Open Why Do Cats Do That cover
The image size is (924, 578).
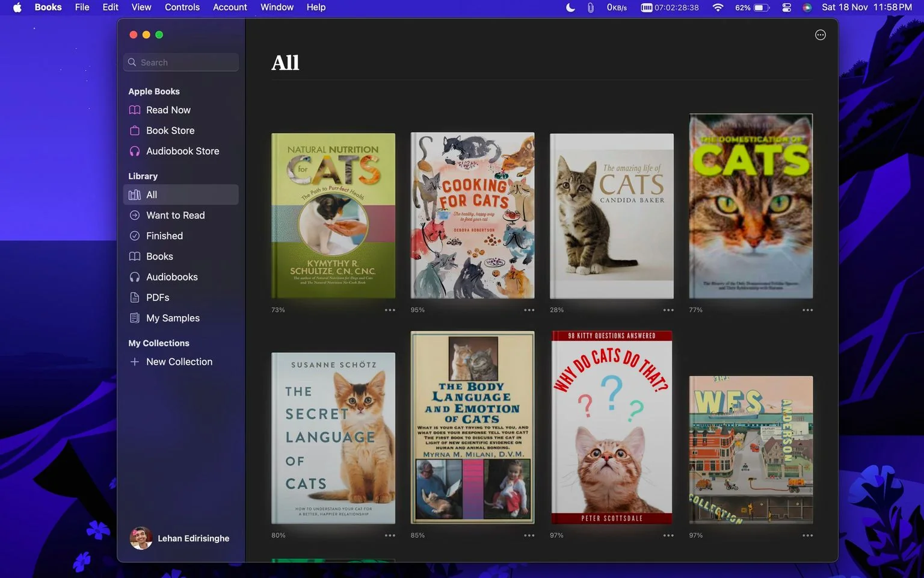pyautogui.click(x=612, y=427)
